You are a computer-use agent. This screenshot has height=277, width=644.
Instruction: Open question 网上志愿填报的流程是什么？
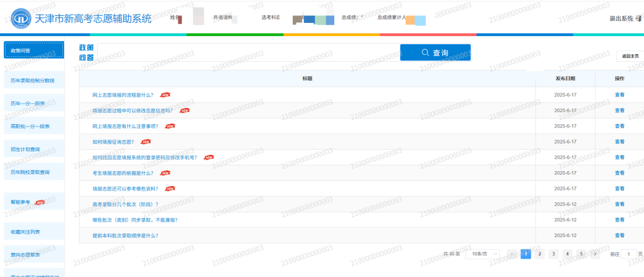coord(123,94)
